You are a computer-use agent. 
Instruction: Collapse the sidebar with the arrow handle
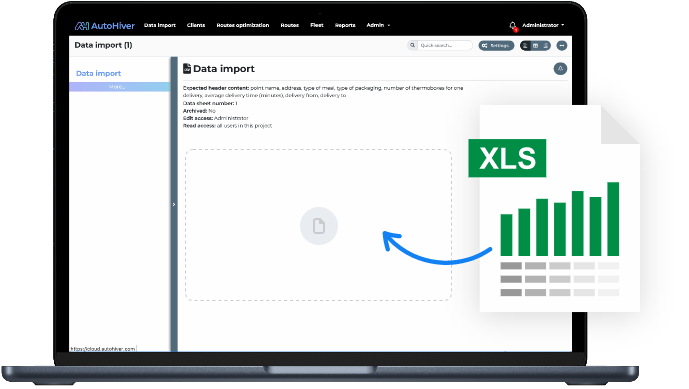174,204
